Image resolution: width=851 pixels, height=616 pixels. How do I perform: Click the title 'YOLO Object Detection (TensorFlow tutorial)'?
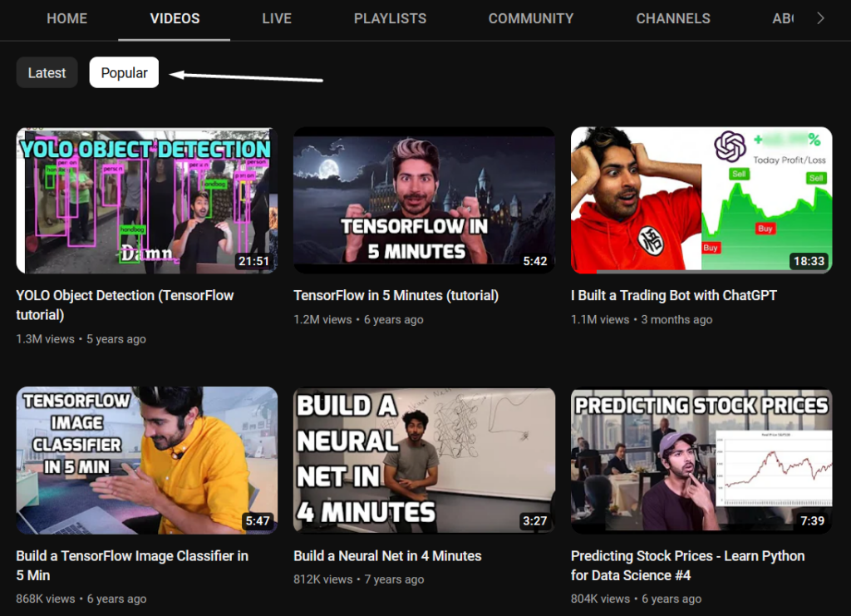pyautogui.click(x=125, y=305)
